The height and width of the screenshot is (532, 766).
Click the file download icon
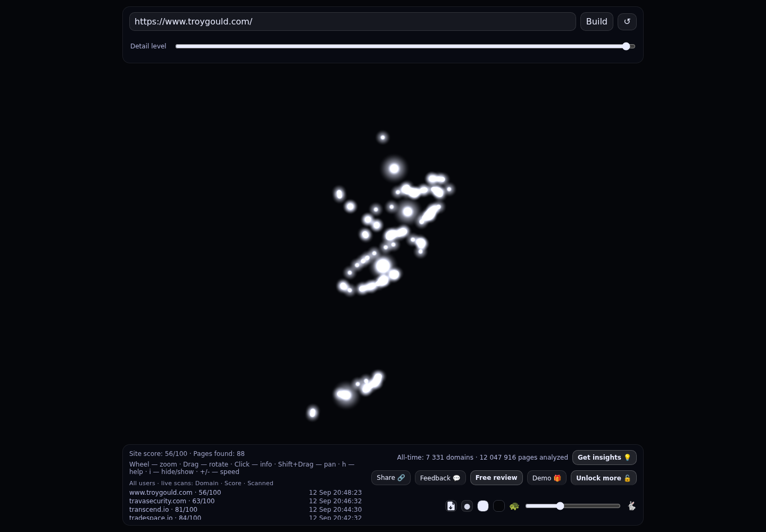click(x=451, y=506)
